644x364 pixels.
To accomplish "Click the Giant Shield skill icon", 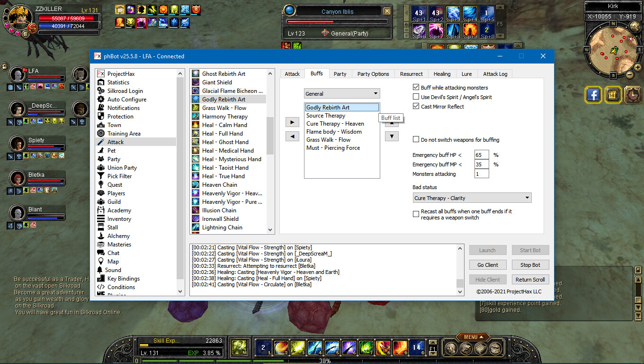I will tap(196, 82).
